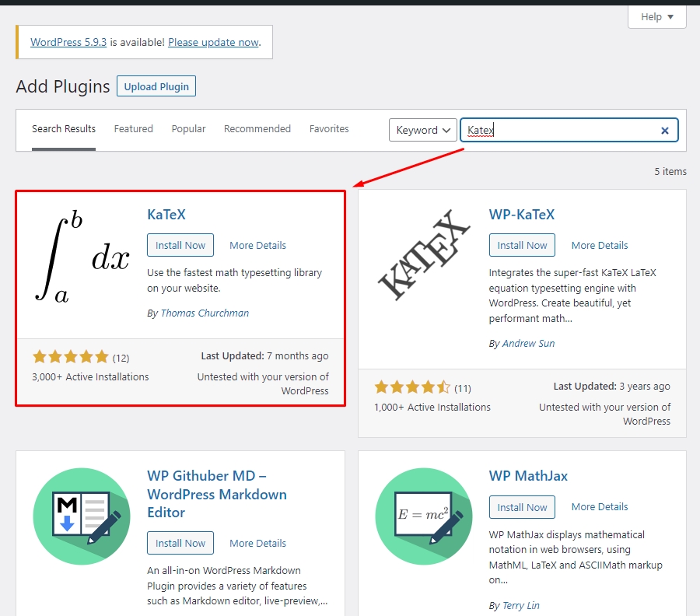Screen dimensions: 700x616
Task: Visit author Andrew Sun's page
Action: (x=528, y=344)
